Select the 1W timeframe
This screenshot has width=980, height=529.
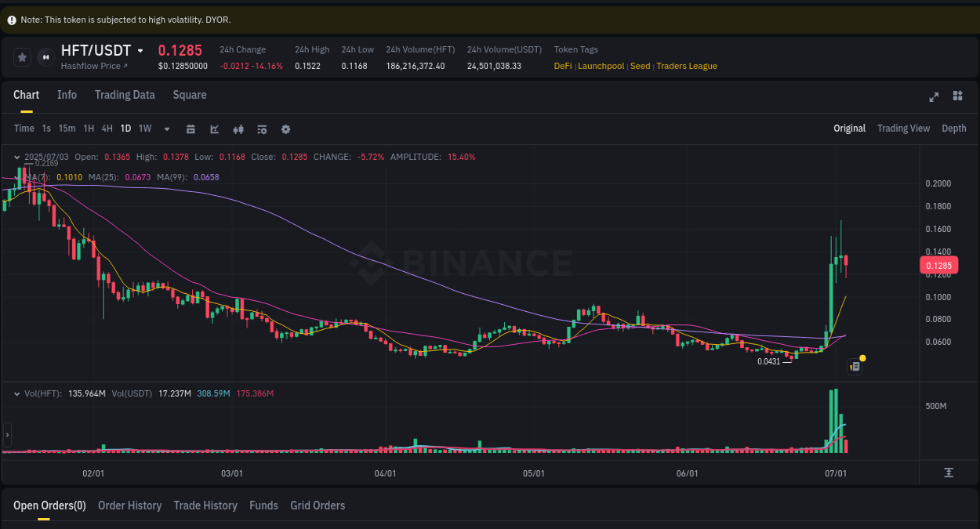[x=144, y=128]
